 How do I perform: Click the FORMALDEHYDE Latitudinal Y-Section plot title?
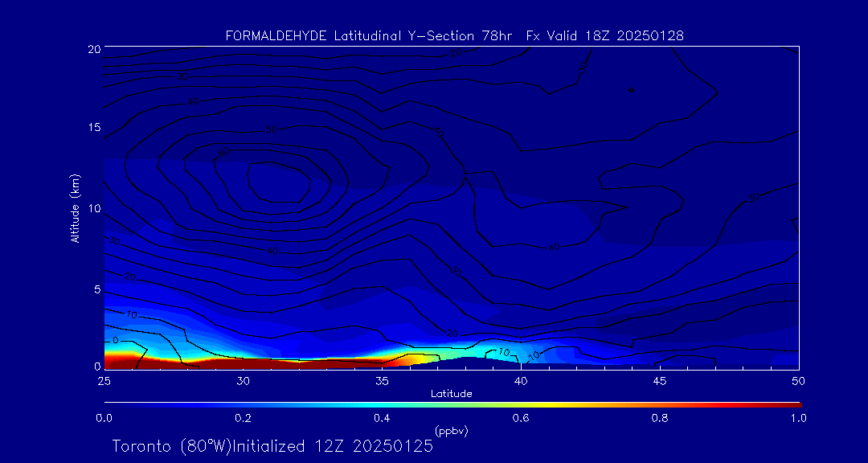pyautogui.click(x=454, y=36)
